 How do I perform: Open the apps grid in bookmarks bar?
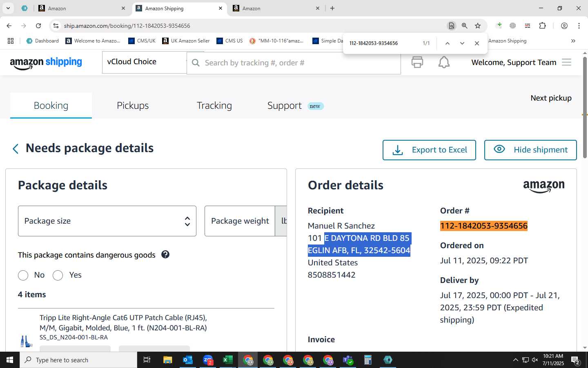[x=11, y=41]
